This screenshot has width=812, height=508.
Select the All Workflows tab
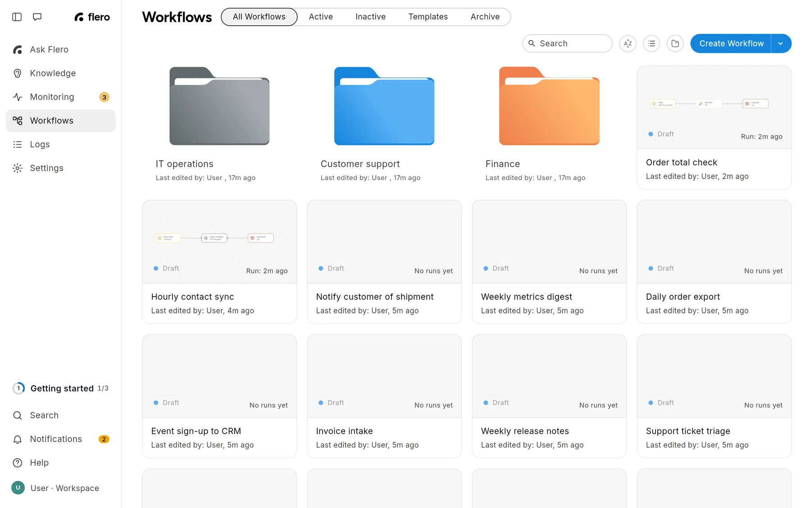coord(259,17)
